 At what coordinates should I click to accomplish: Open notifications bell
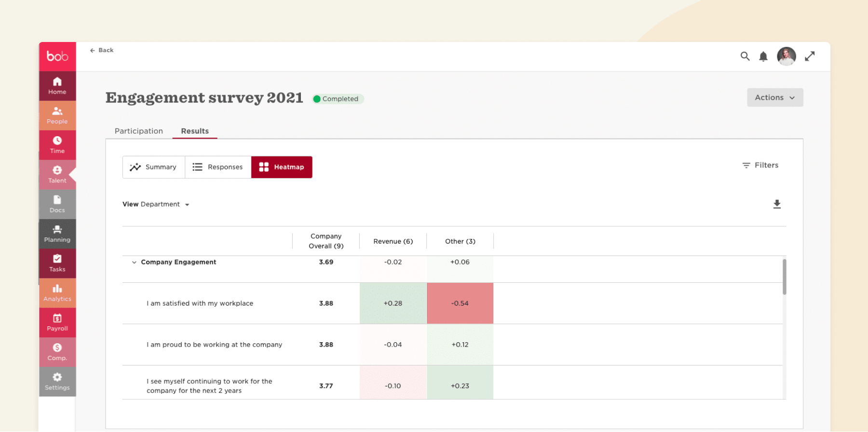click(x=763, y=56)
